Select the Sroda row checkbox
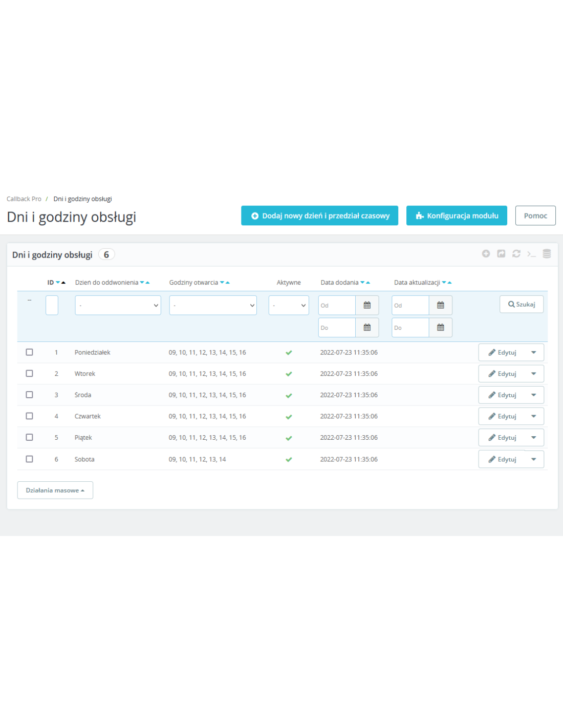Image resolution: width=563 pixels, height=728 pixels. (29, 395)
